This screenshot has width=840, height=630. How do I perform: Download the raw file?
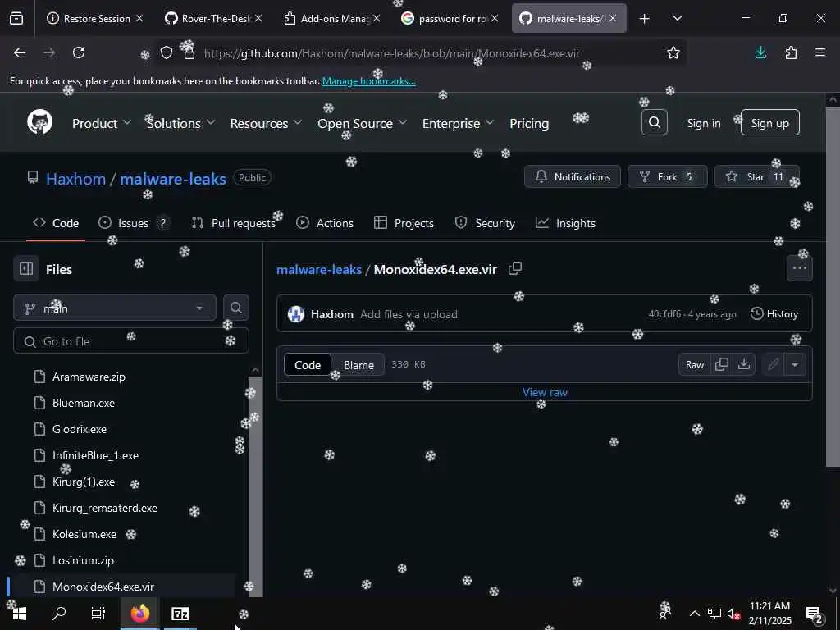pyautogui.click(x=743, y=364)
